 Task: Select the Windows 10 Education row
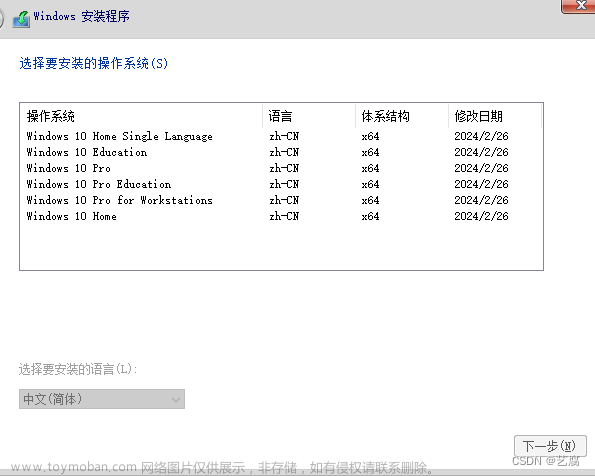(281, 152)
